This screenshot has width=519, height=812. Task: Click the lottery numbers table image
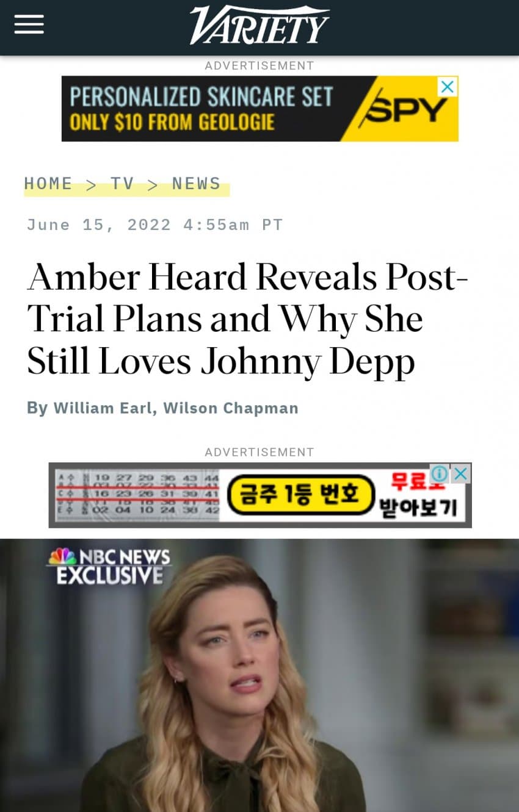click(137, 495)
